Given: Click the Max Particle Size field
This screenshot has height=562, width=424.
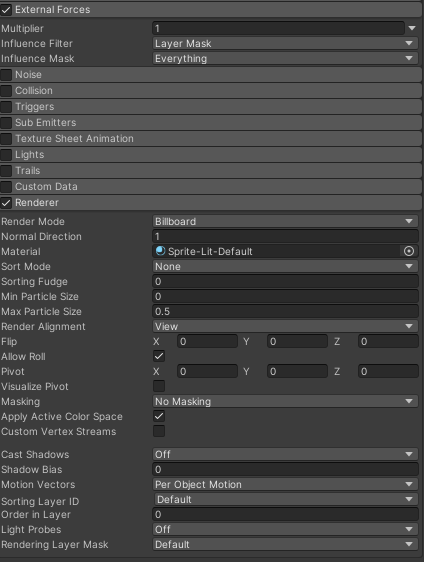Looking at the screenshot, I should pos(285,311).
